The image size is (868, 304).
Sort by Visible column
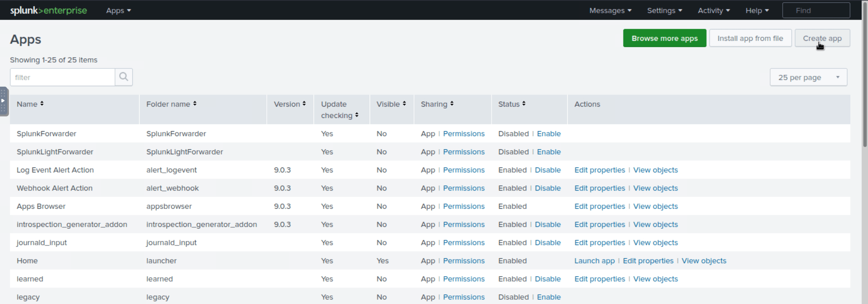[391, 104]
